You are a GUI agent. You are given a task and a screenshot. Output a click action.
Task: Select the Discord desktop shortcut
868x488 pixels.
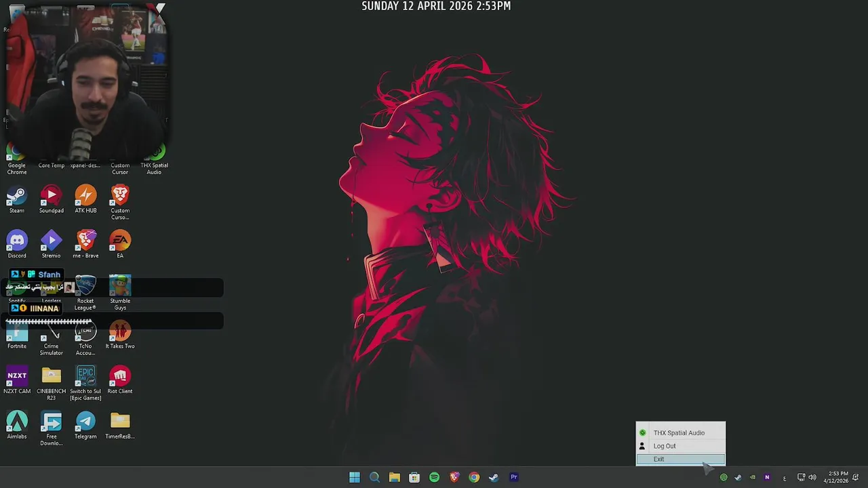[x=17, y=245]
